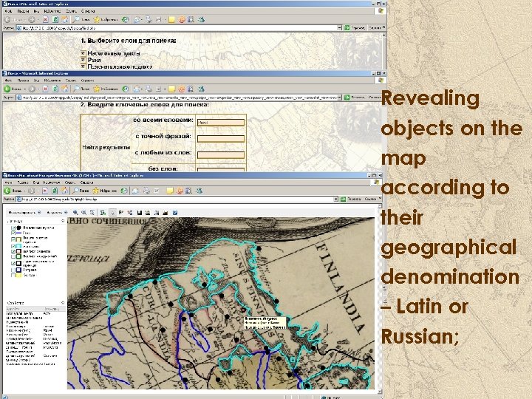
Task: Click Back button in bottom map window
Action: coord(13,191)
